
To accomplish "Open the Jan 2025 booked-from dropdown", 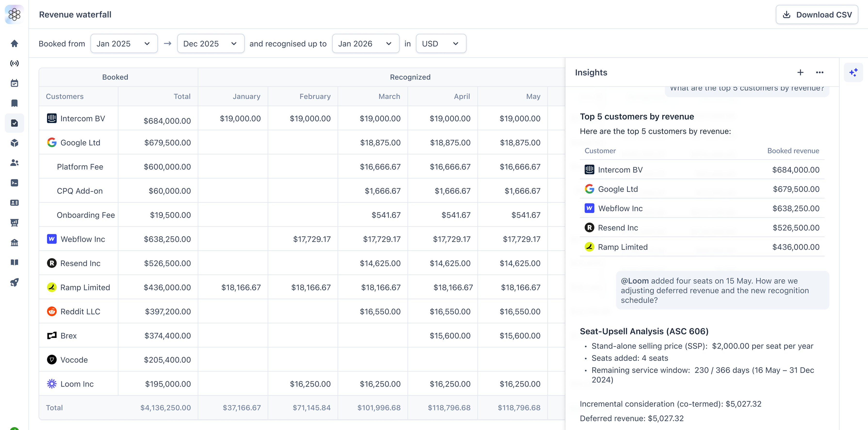I will 124,43.
